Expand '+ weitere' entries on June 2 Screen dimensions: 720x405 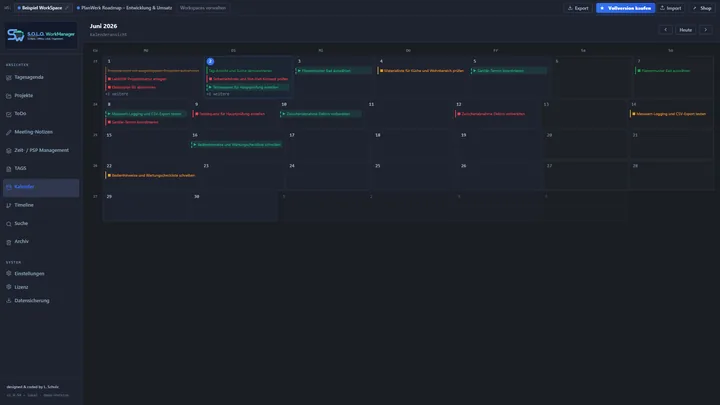click(218, 94)
